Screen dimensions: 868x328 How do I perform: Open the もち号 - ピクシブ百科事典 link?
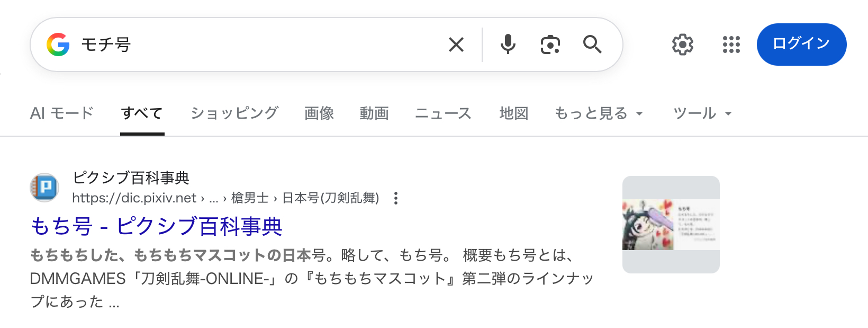(157, 226)
